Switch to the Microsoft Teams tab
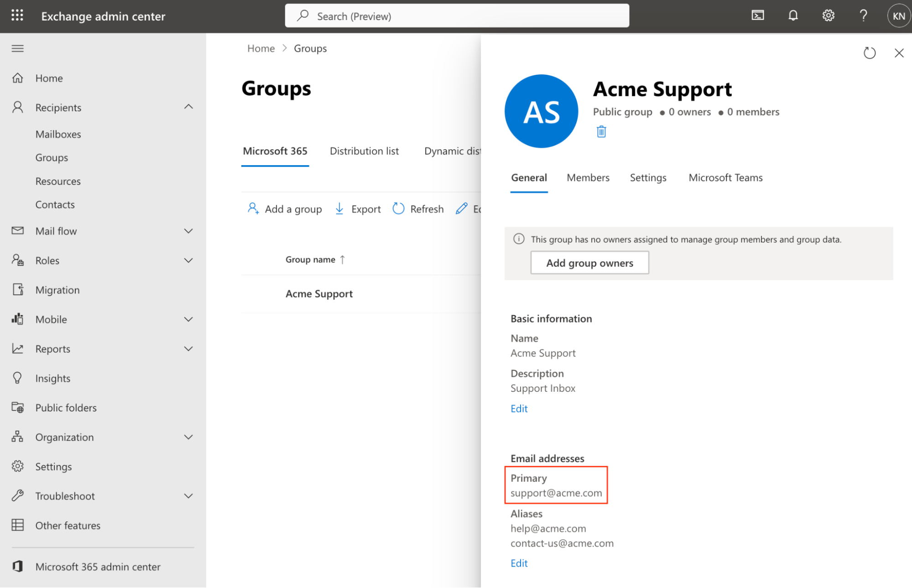Image resolution: width=912 pixels, height=588 pixels. (725, 178)
